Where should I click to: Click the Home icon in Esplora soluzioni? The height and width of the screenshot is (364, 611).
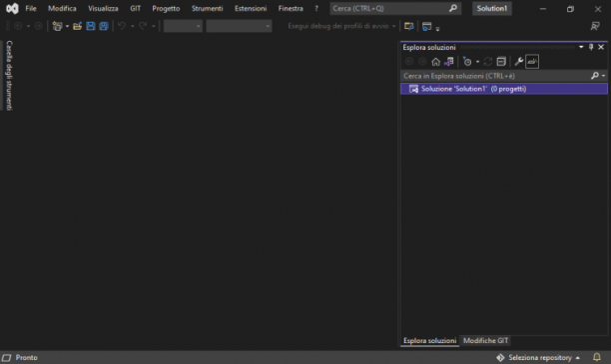coord(435,62)
